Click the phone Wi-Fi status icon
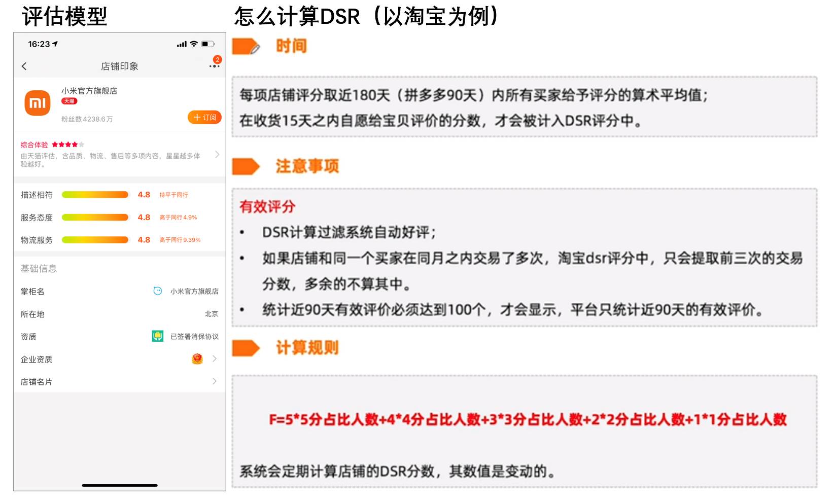This screenshot has width=834, height=504. coord(194,44)
